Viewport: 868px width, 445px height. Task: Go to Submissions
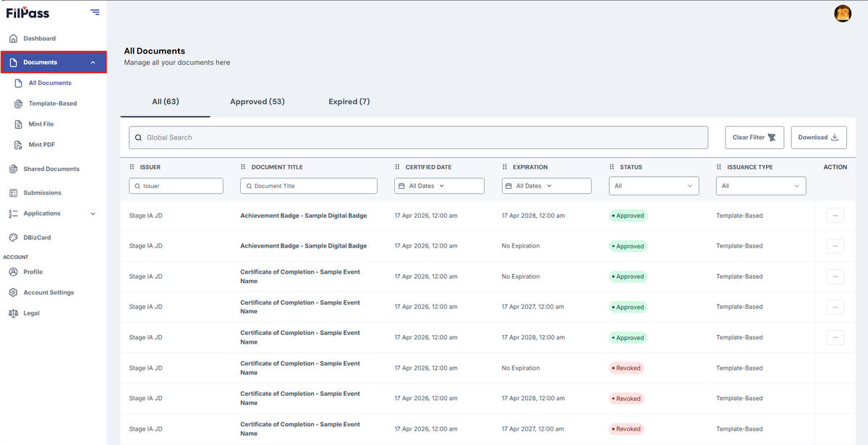[x=42, y=193]
